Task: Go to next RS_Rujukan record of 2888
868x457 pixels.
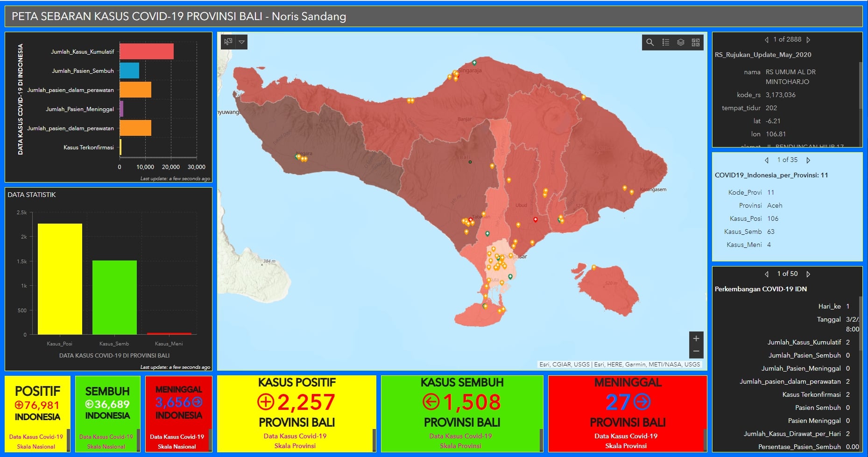Action: 808,40
